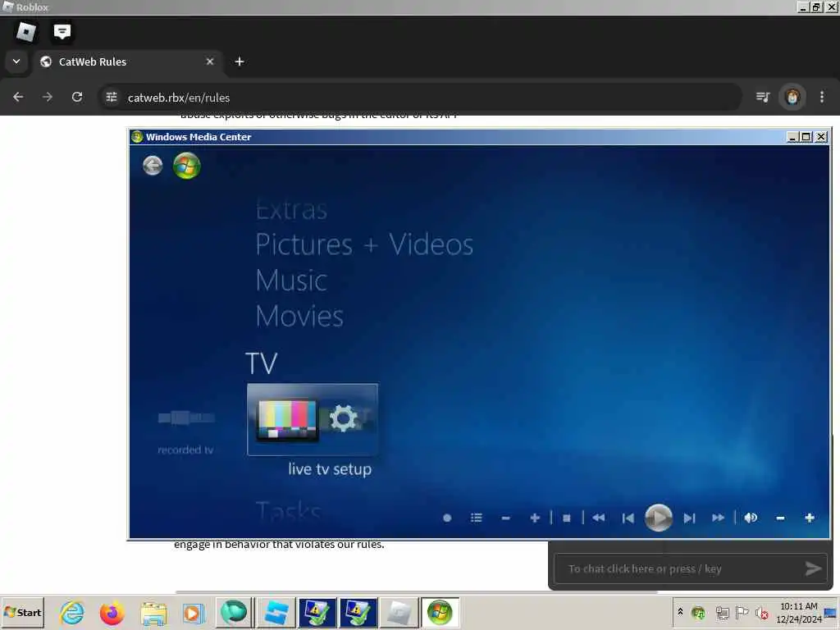
Task: Click channel down minus button
Action: (505, 518)
